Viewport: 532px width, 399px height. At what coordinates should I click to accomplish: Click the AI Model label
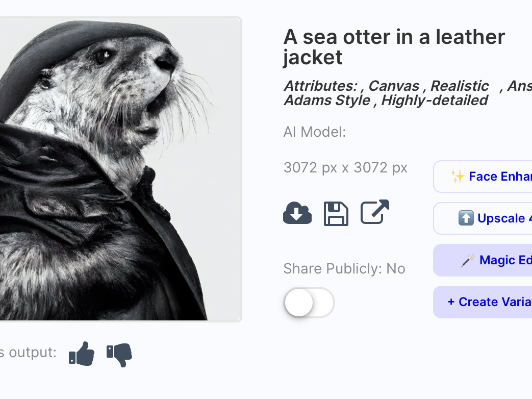[315, 132]
